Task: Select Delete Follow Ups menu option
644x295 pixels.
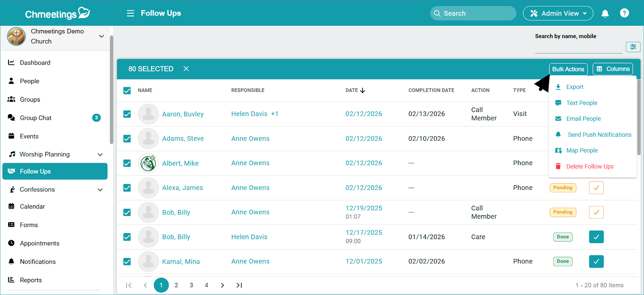Action: pyautogui.click(x=590, y=166)
